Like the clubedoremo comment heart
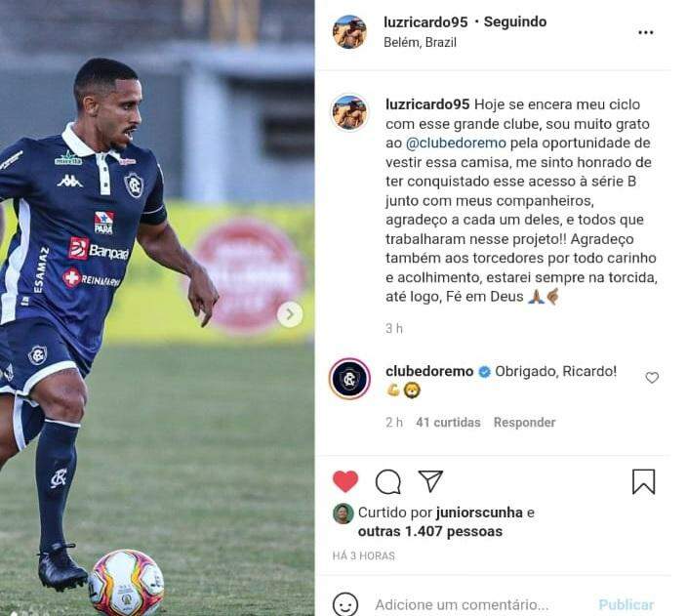 (652, 378)
